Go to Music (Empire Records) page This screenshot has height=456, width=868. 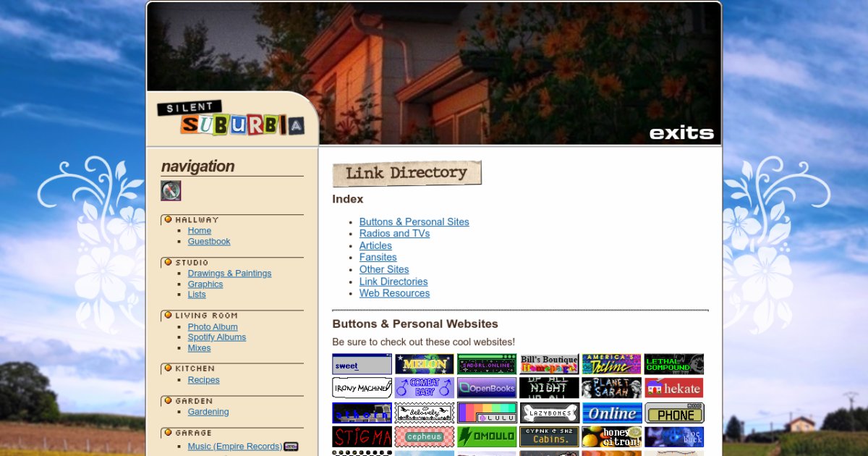coord(234,447)
